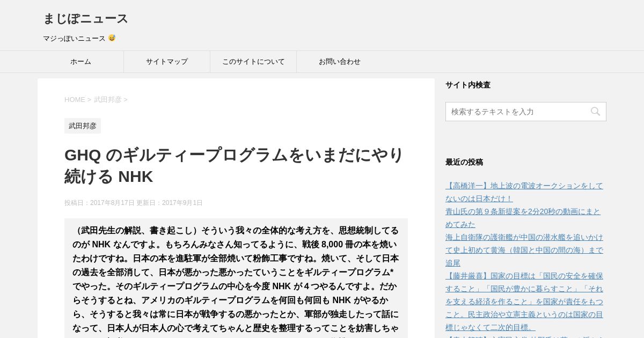
Task: Open the サイトマップ menu item
Action: point(167,62)
